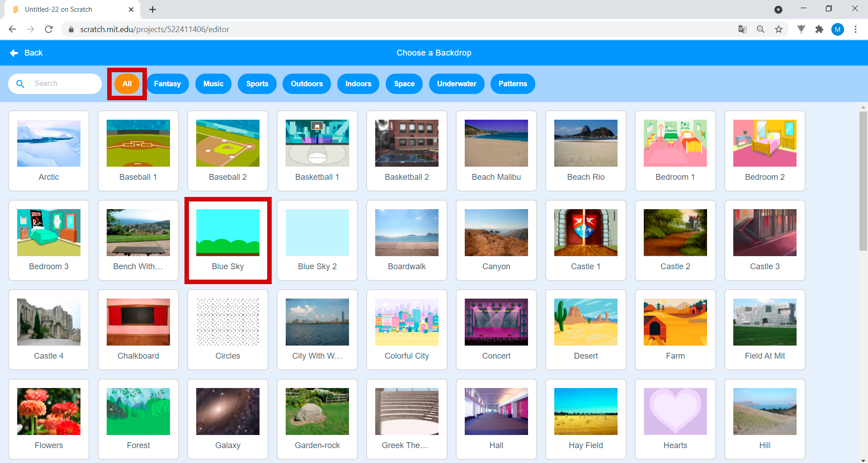
Task: Select the Castle 1 backdrop
Action: pos(586,240)
